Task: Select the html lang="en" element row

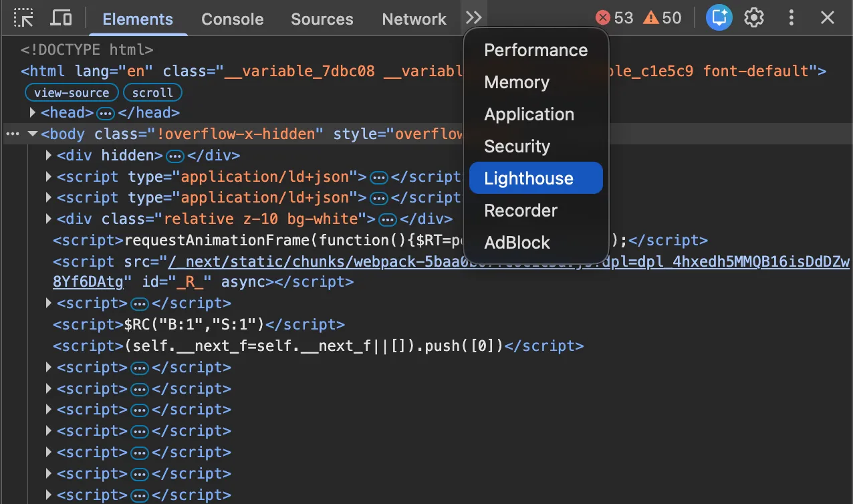Action: (x=424, y=71)
